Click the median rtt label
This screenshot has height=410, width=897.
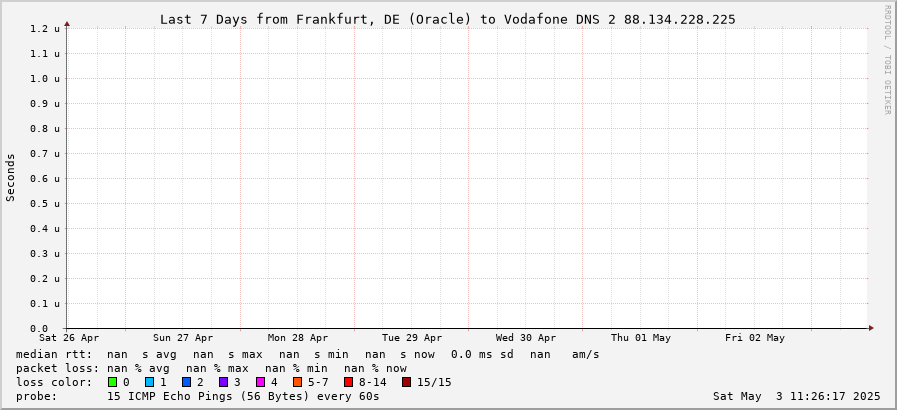(x=54, y=355)
